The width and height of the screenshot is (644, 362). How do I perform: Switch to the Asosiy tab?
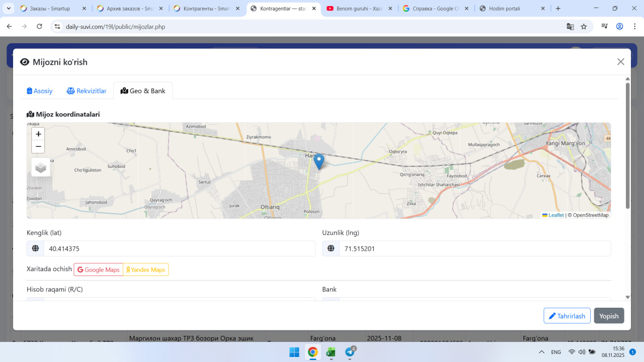[40, 91]
